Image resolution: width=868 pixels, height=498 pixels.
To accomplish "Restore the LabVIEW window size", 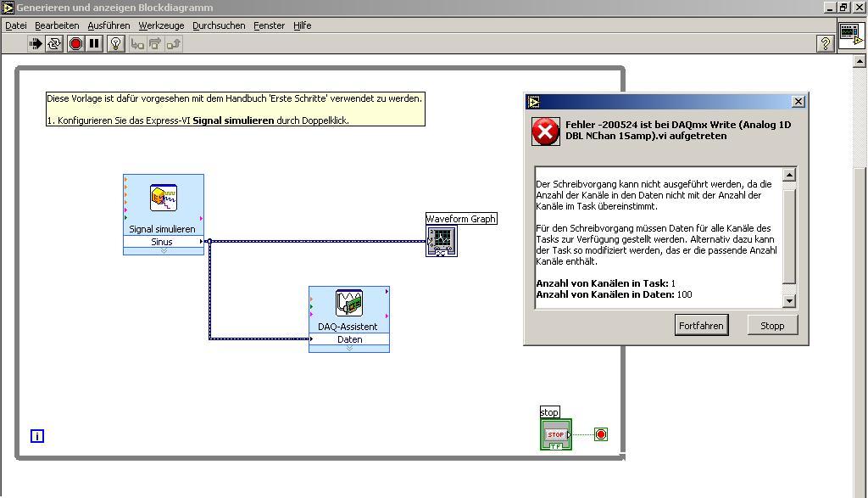I will 843,8.
